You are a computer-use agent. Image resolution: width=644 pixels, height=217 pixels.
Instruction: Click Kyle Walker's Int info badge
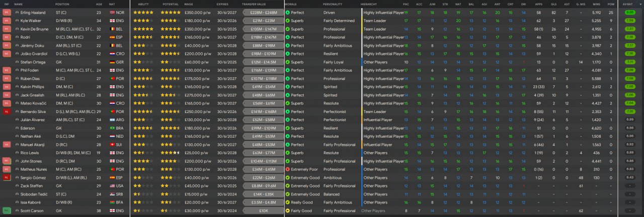click(x=7, y=21)
